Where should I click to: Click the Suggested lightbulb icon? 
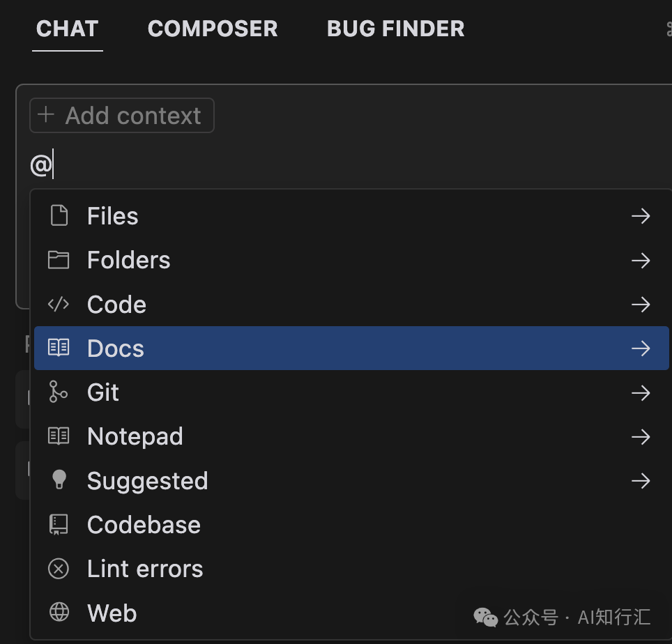[59, 480]
